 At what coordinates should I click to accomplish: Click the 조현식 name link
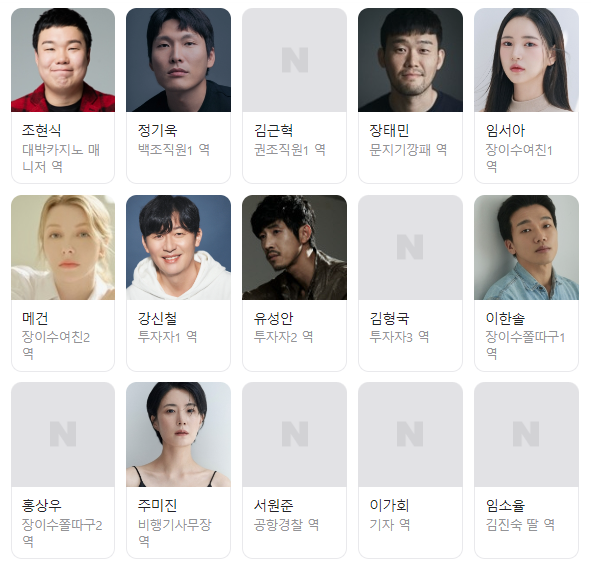tap(41, 130)
